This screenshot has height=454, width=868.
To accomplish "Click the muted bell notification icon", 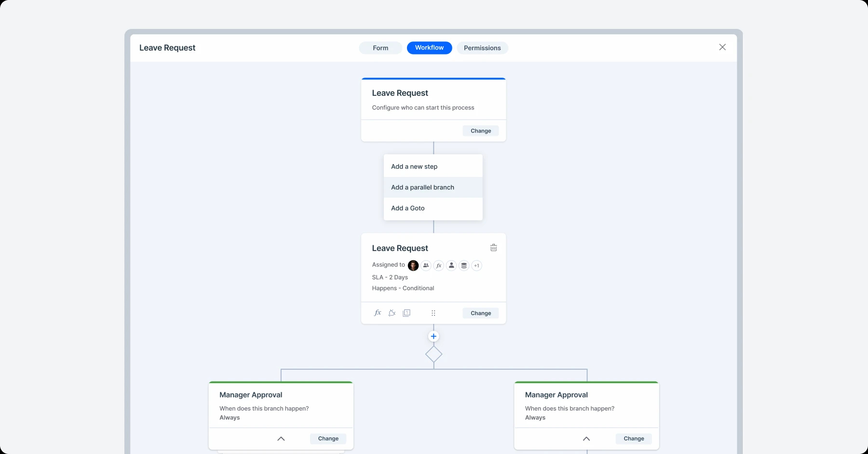I will (392, 313).
